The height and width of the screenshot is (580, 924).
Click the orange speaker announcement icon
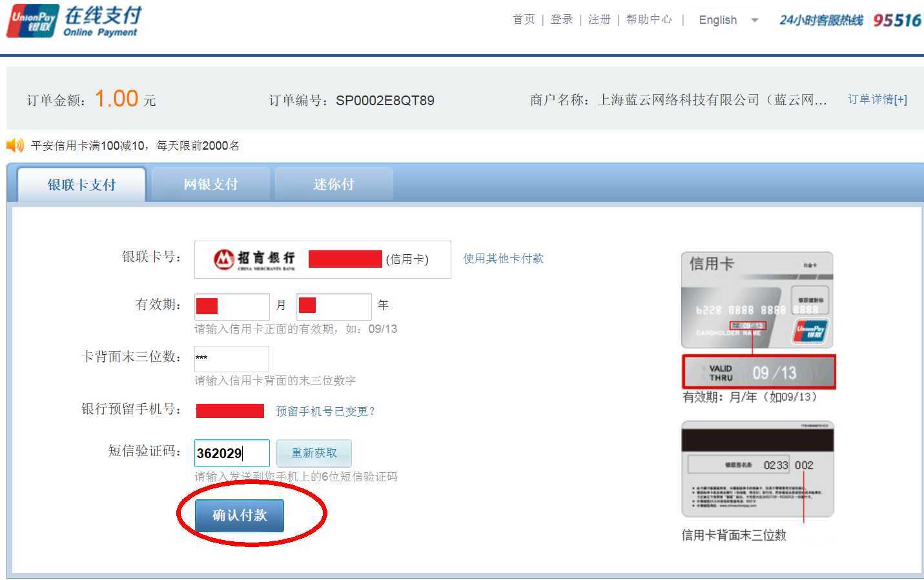(15, 145)
